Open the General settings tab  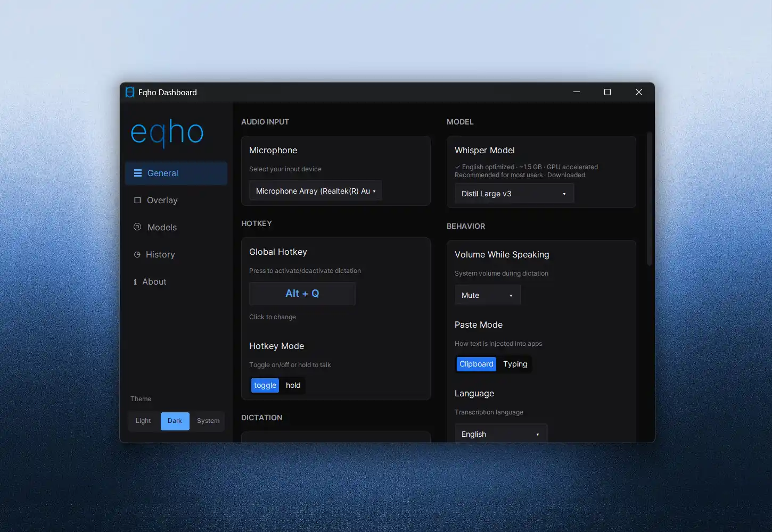tap(176, 173)
